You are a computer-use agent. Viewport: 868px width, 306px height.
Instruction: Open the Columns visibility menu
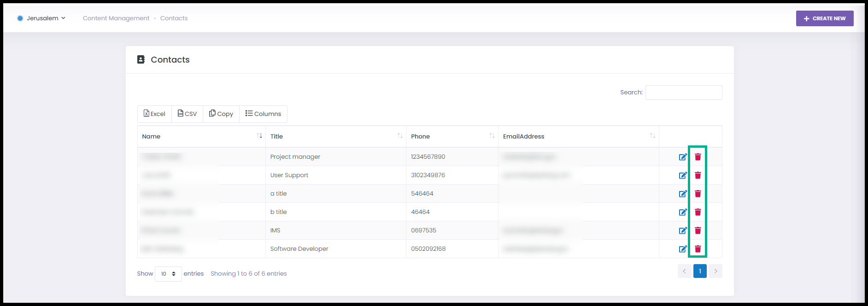tap(263, 114)
